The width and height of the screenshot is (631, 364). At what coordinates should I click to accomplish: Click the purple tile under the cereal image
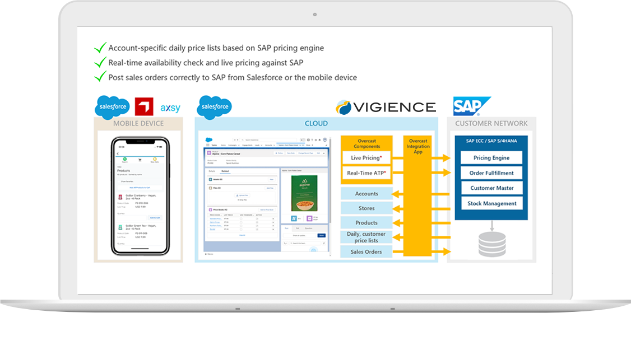coord(309,218)
